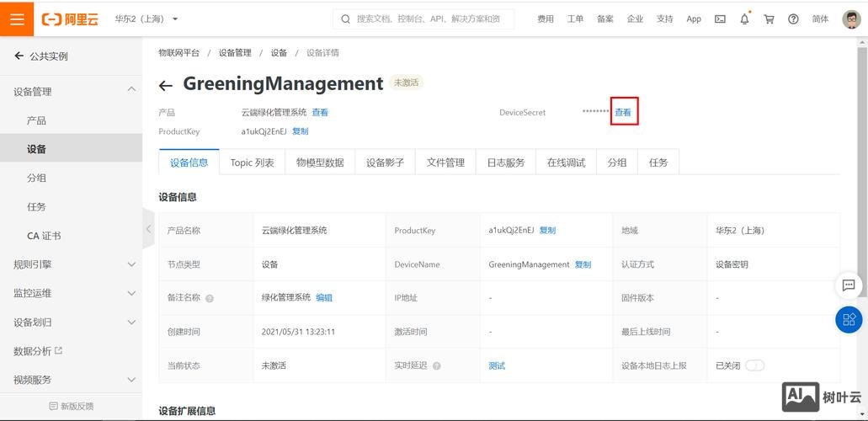868x421 pixels.
Task: Go back using arrow beside GreeningManagement
Action: [166, 85]
